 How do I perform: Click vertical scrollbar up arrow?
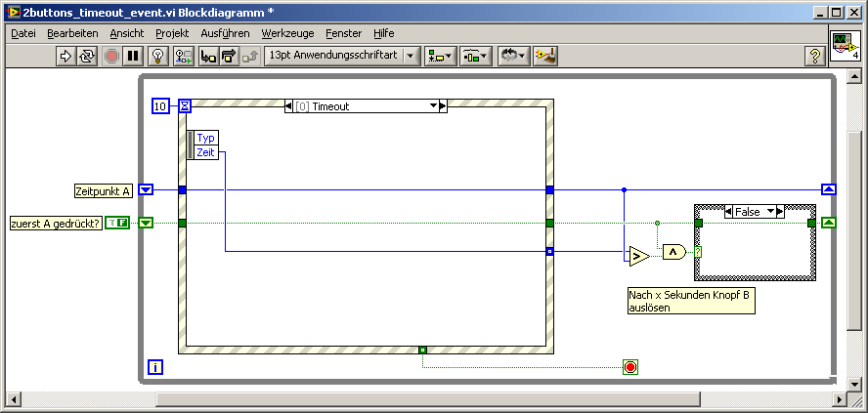pyautogui.click(x=854, y=77)
